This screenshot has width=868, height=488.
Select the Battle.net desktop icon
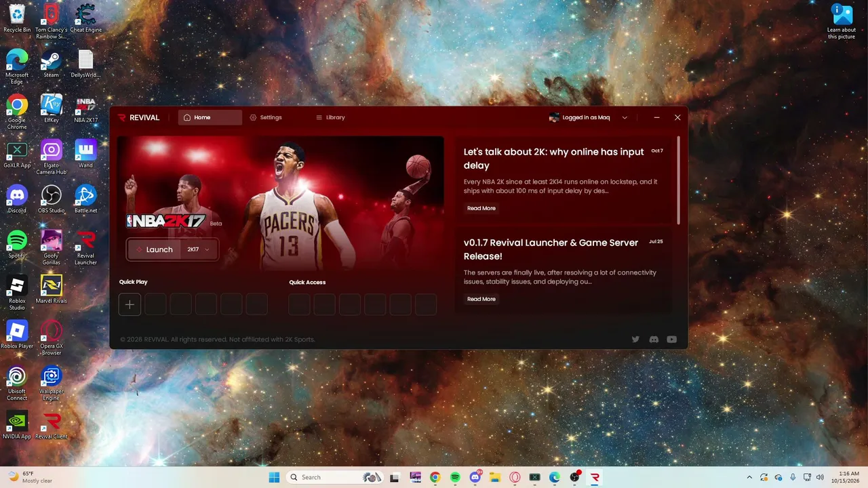[85, 199]
